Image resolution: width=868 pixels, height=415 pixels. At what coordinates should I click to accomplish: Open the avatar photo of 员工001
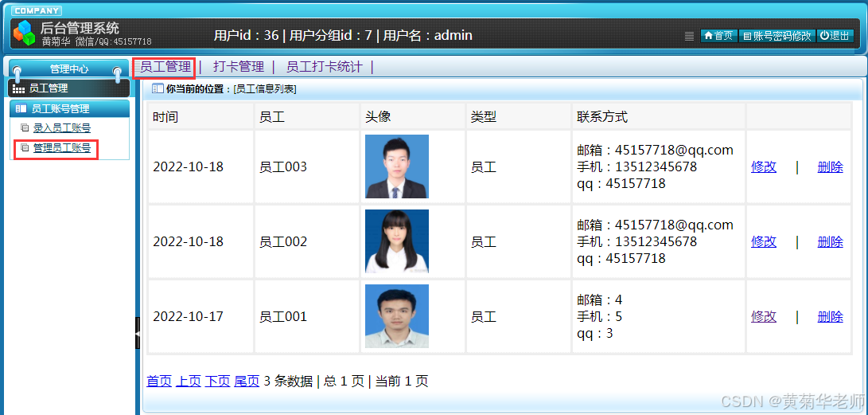click(397, 315)
